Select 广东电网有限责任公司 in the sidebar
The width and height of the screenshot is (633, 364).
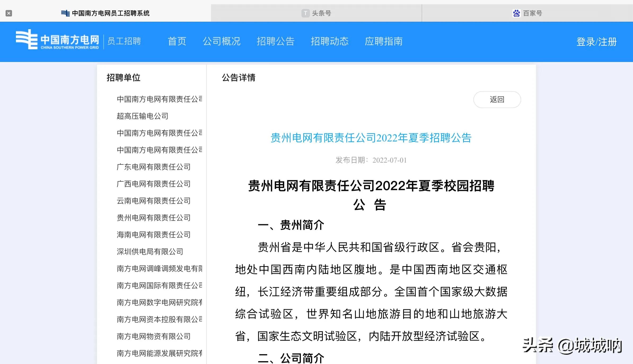(x=154, y=167)
